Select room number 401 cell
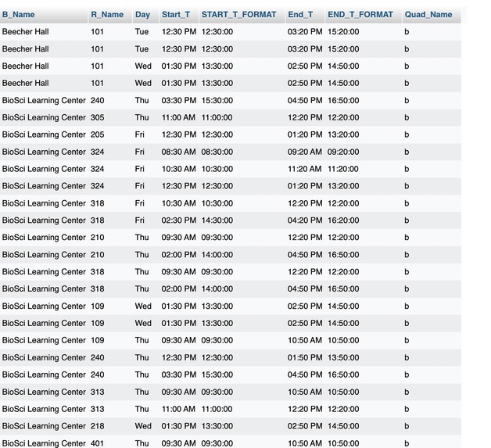The image size is (491, 448). [x=98, y=443]
